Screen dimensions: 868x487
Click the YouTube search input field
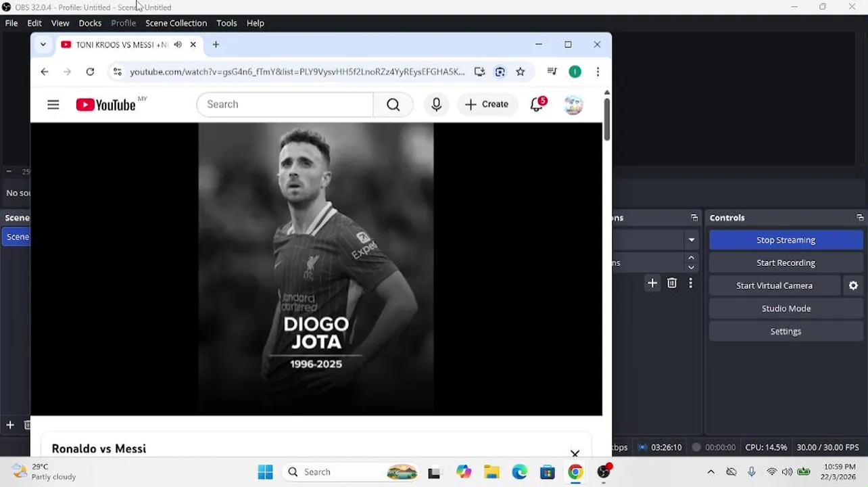[x=285, y=105]
